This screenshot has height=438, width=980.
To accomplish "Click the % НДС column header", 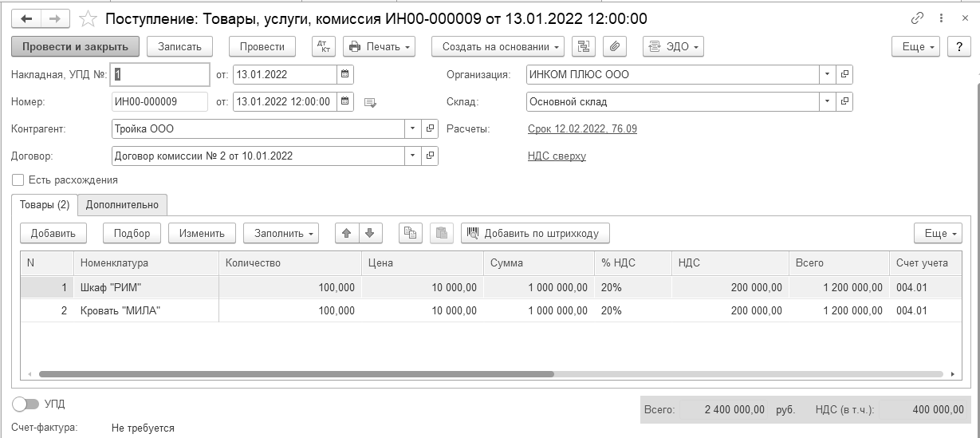I will pos(633,262).
